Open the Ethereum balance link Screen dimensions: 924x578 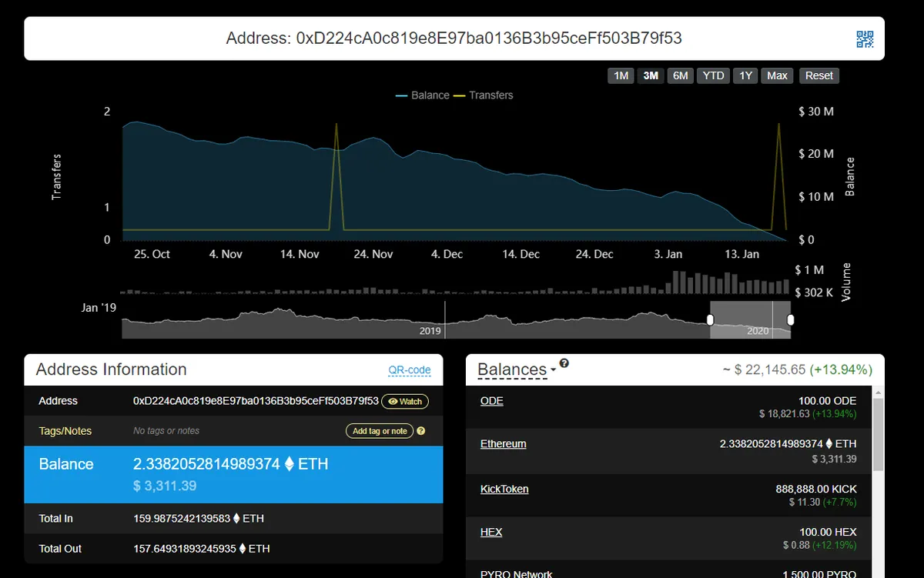tap(504, 444)
